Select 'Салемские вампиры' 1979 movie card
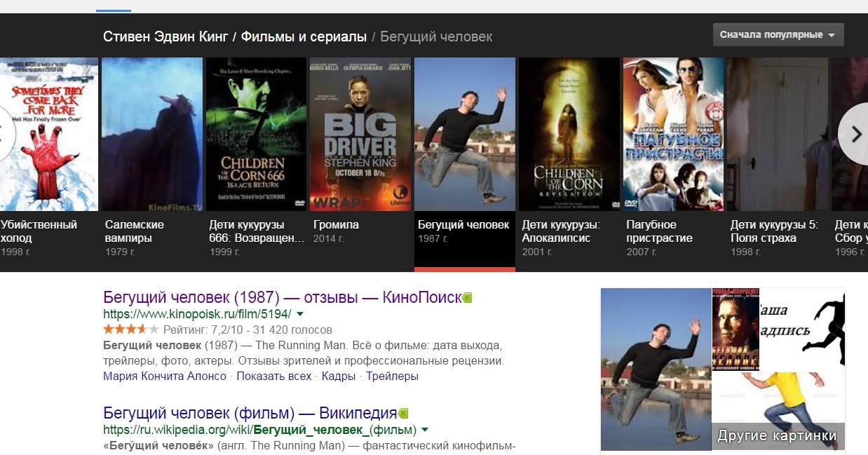The image size is (868, 455). pyautogui.click(x=151, y=134)
